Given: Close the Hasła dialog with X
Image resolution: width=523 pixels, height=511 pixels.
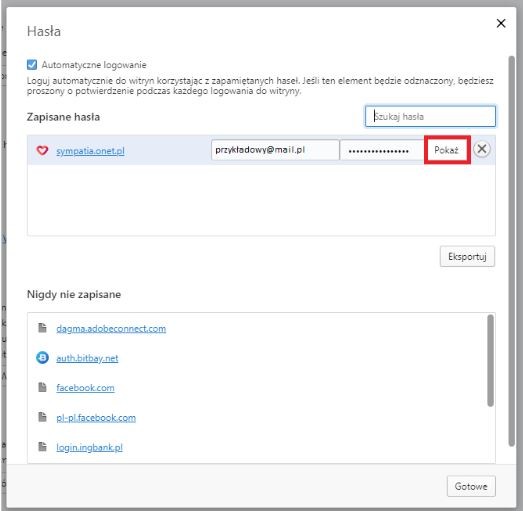Looking at the screenshot, I should point(501,23).
